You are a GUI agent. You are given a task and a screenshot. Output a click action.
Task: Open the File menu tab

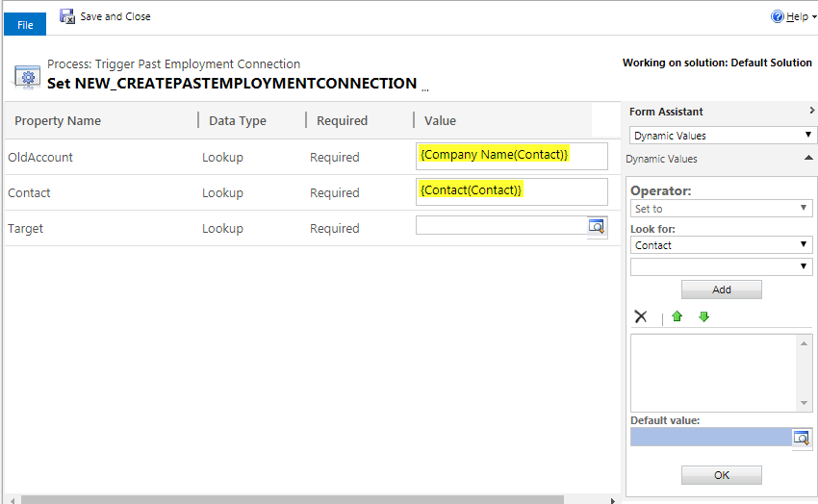click(x=25, y=24)
